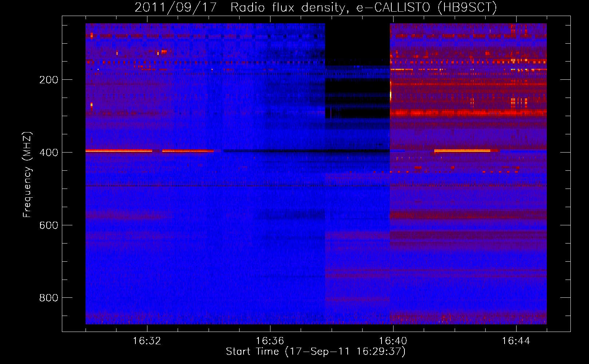Click the 'Frequency (MHZ)' axis label

point(27,174)
